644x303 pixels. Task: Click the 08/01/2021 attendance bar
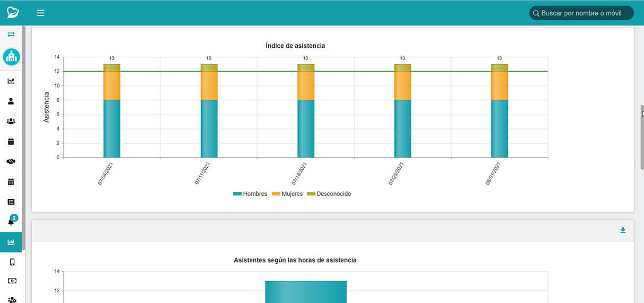tap(499, 111)
